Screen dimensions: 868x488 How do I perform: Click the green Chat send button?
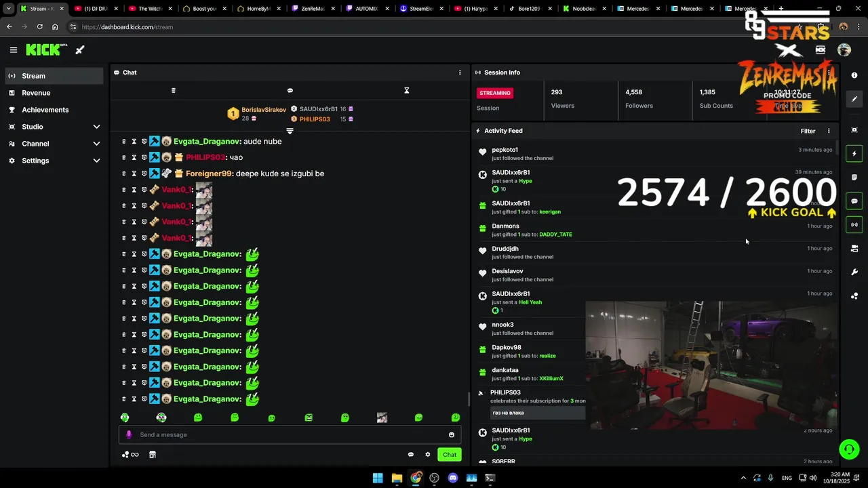click(449, 455)
